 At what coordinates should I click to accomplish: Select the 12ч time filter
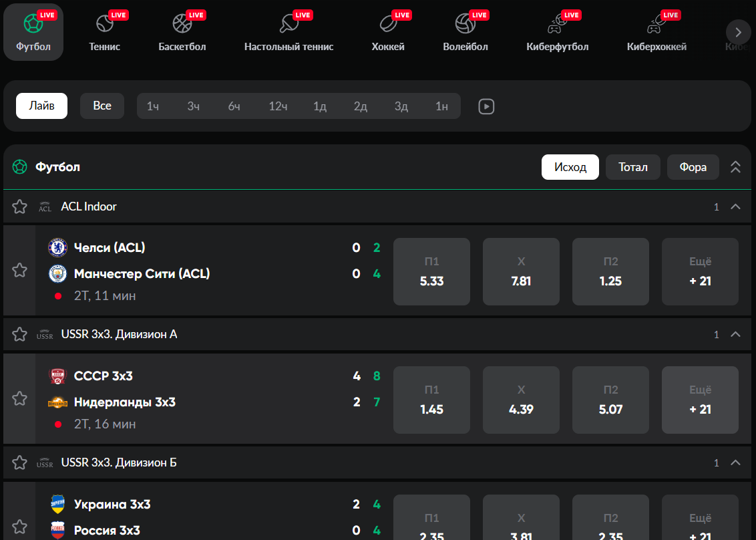[278, 106]
